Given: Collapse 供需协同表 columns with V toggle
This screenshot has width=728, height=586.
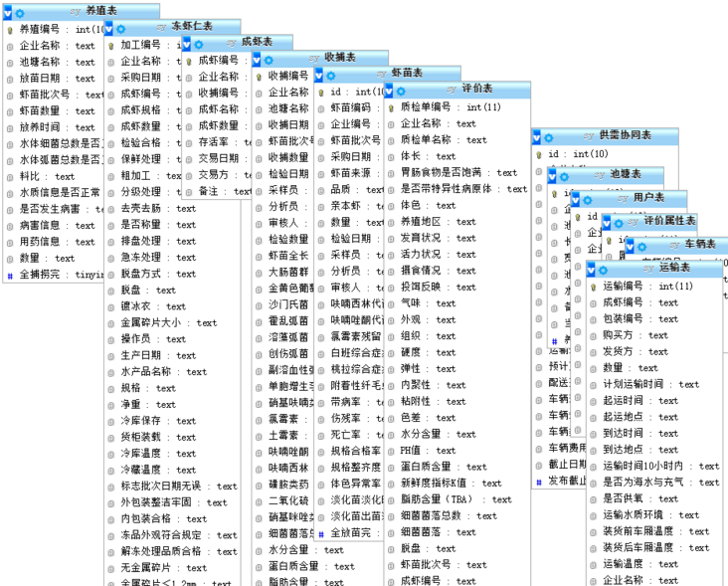Looking at the screenshot, I should point(536,137).
